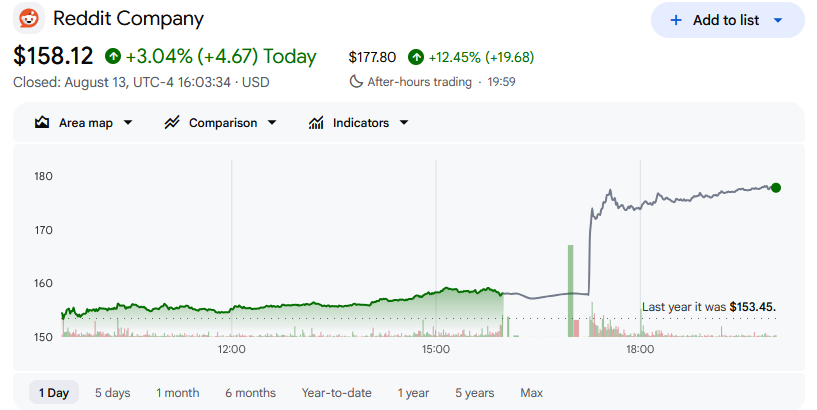Viewport: 817px width, 410px height.
Task: Select the 1 year range
Action: click(413, 393)
